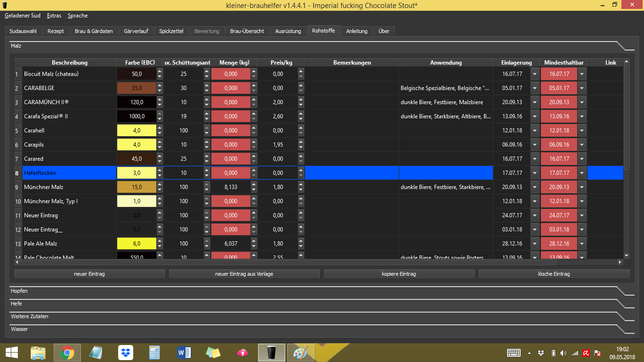The width and height of the screenshot is (644, 362).
Task: Launch Calculator from the taskbar
Action: [x=154, y=353]
